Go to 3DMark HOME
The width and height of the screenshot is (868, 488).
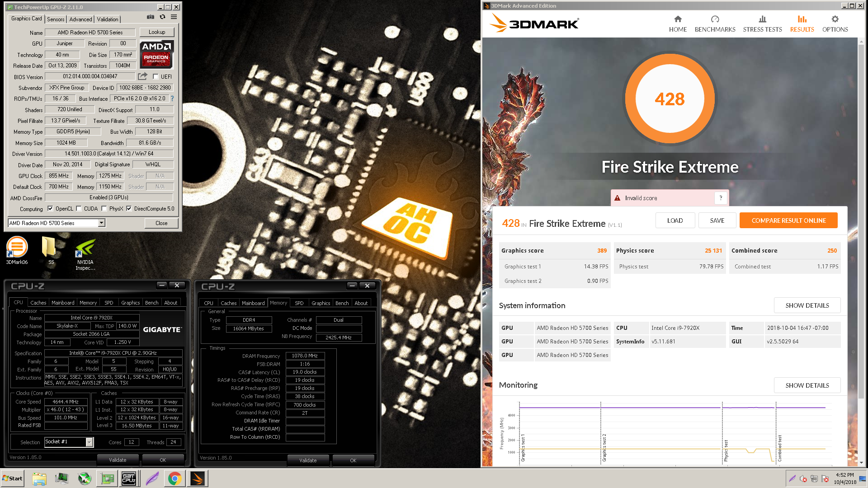pos(678,24)
